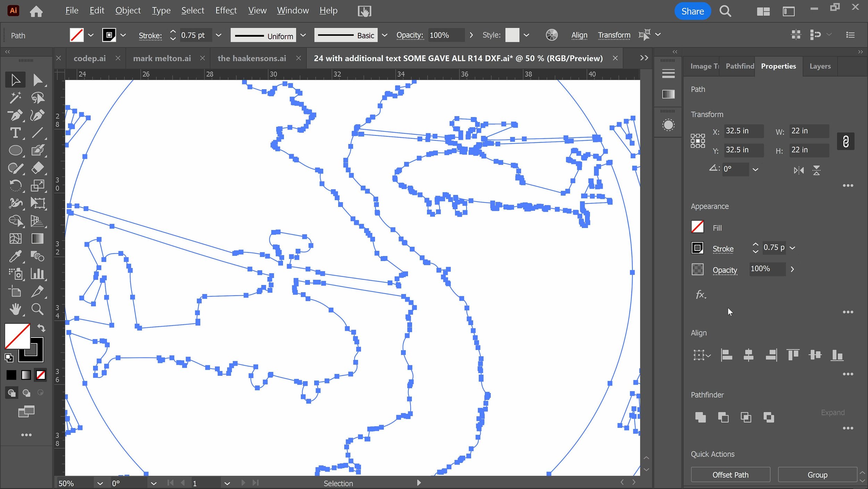Click the Stroke swatch in Appearance section

[697, 248]
